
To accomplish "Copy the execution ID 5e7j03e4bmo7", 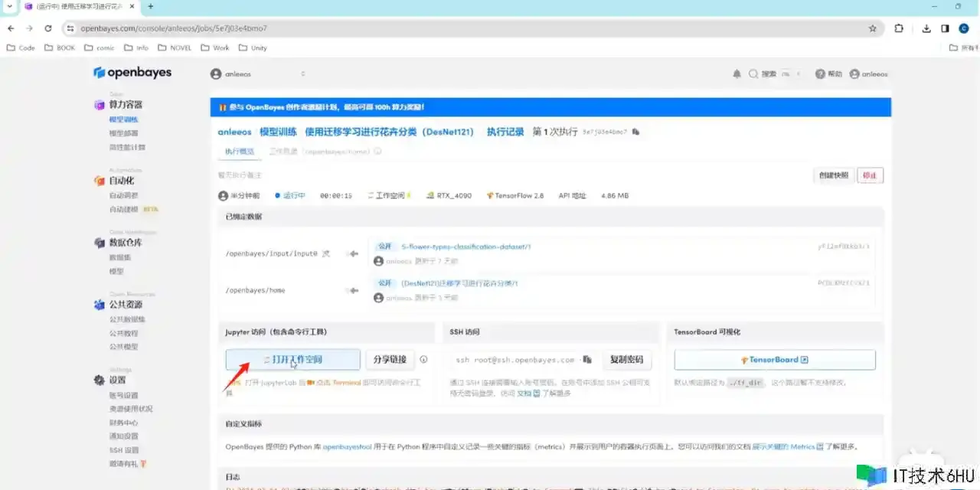I will (635, 132).
